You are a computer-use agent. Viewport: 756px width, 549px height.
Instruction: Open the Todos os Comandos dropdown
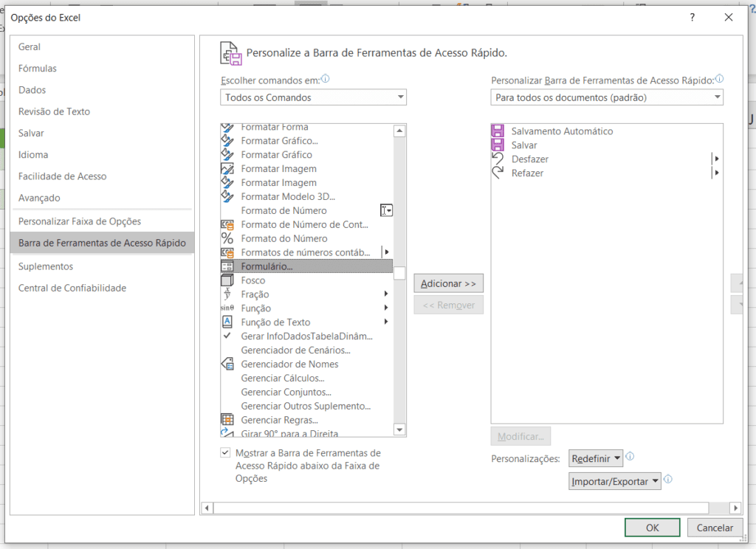(x=313, y=97)
